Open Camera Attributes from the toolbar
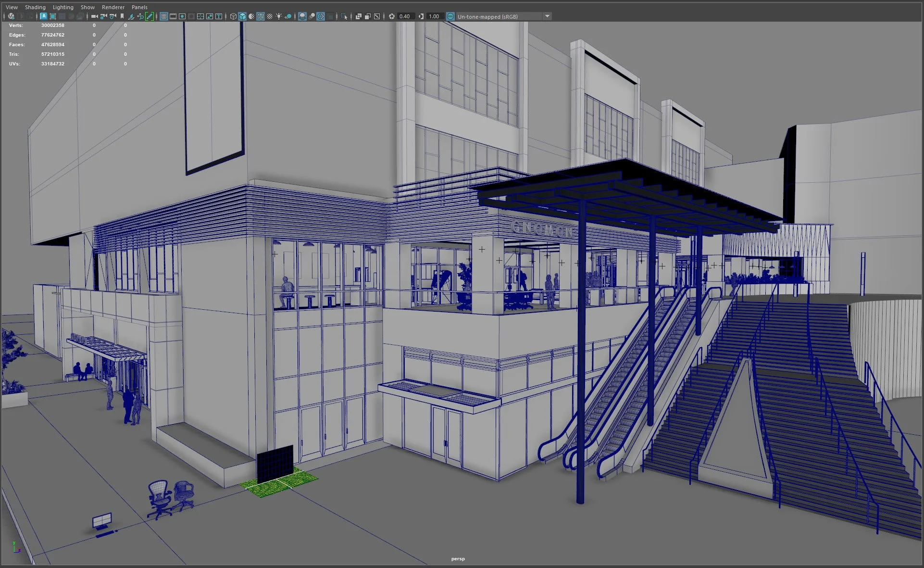Viewport: 924px width, 568px height. pyautogui.click(x=112, y=16)
